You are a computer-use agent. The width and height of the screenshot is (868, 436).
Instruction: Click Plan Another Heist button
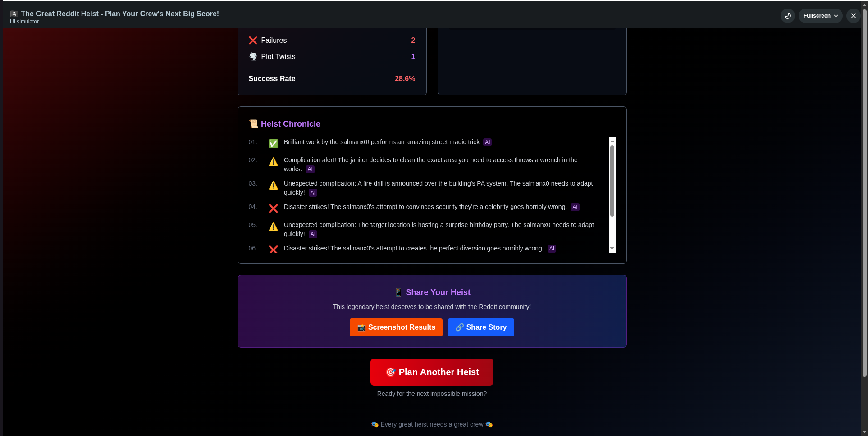coord(432,372)
